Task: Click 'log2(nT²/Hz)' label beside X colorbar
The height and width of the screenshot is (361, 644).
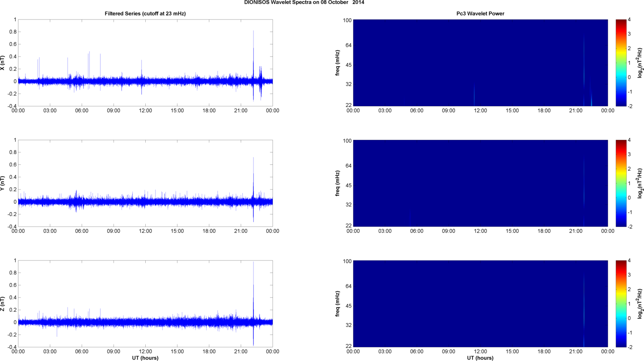Action: pos(640,63)
